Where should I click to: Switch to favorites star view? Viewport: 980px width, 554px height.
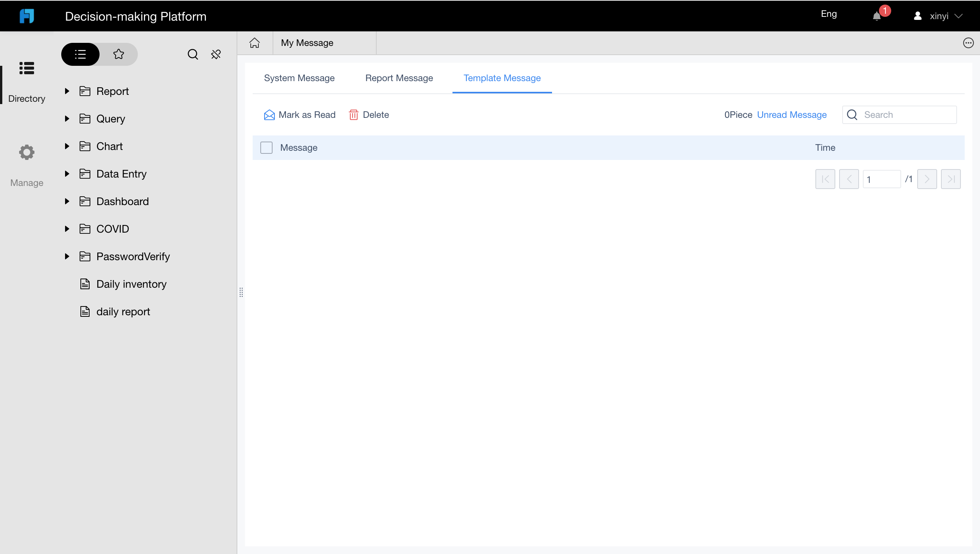coord(119,54)
